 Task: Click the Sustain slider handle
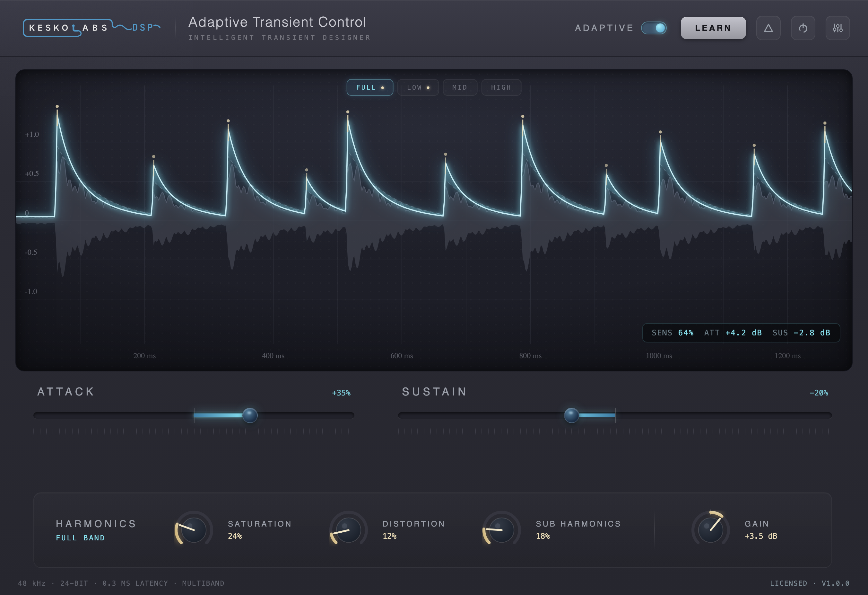tap(571, 415)
